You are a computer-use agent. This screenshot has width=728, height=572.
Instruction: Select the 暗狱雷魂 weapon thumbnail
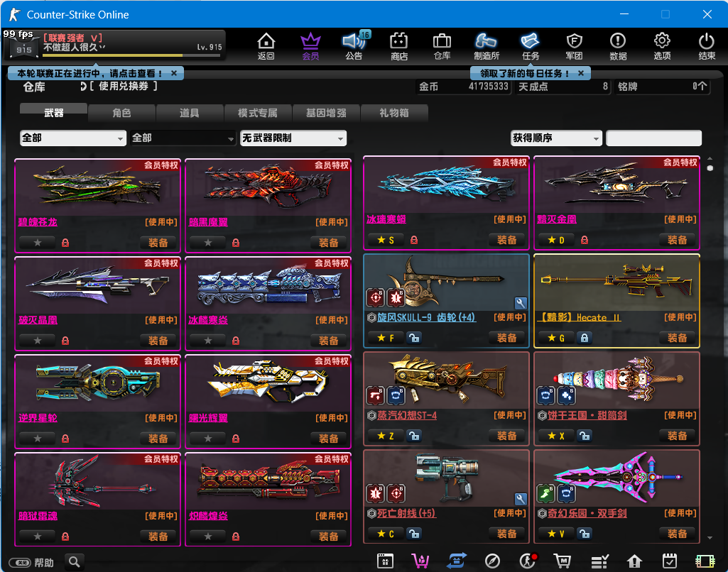click(97, 482)
